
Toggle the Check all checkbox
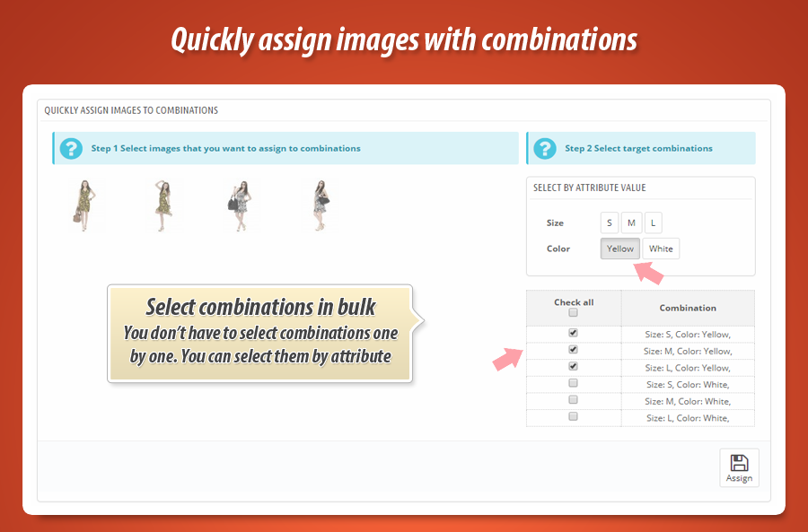[x=574, y=314]
